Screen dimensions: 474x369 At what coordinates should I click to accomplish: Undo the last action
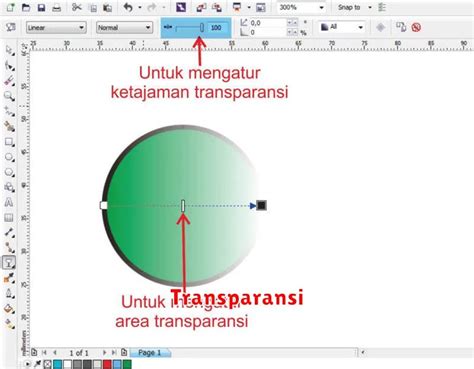[128, 7]
